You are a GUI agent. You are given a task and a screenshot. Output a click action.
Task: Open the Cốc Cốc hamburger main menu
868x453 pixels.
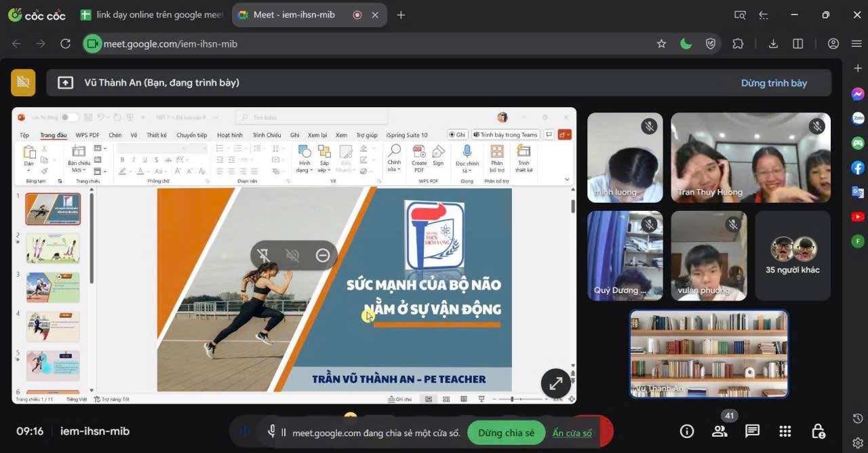(x=856, y=44)
